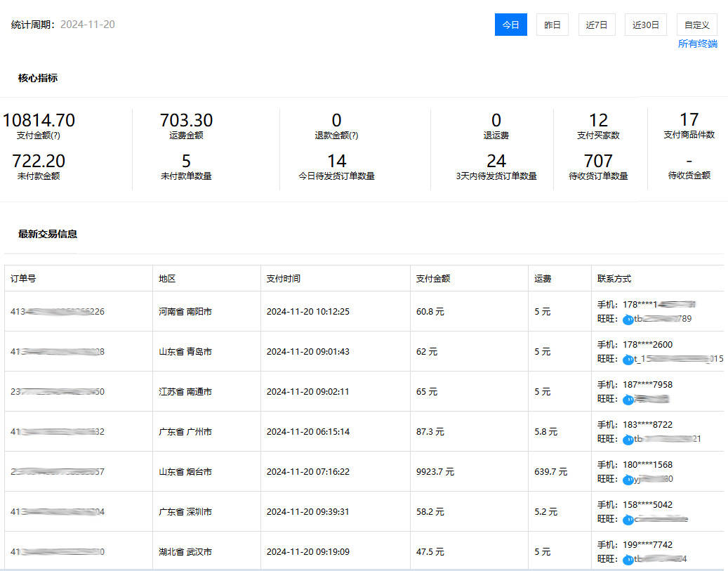Click the 待收货订单数量 value 707

tap(598, 162)
